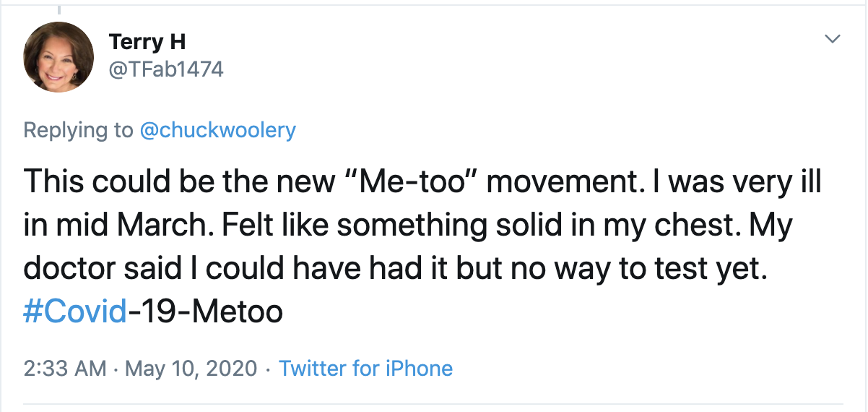Open the #Covid hashtag link
This screenshot has width=868, height=412.
(x=75, y=312)
